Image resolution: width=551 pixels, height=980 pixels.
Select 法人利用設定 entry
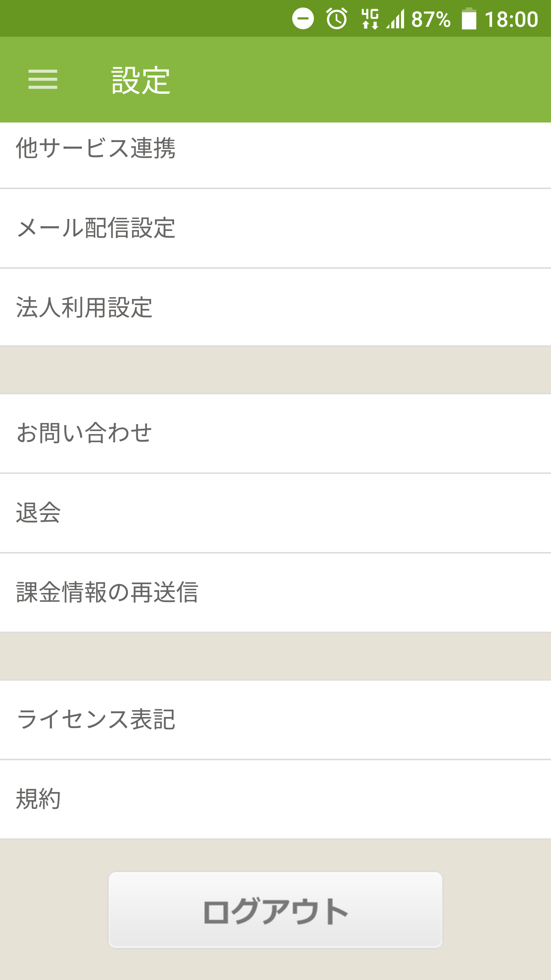(x=275, y=307)
